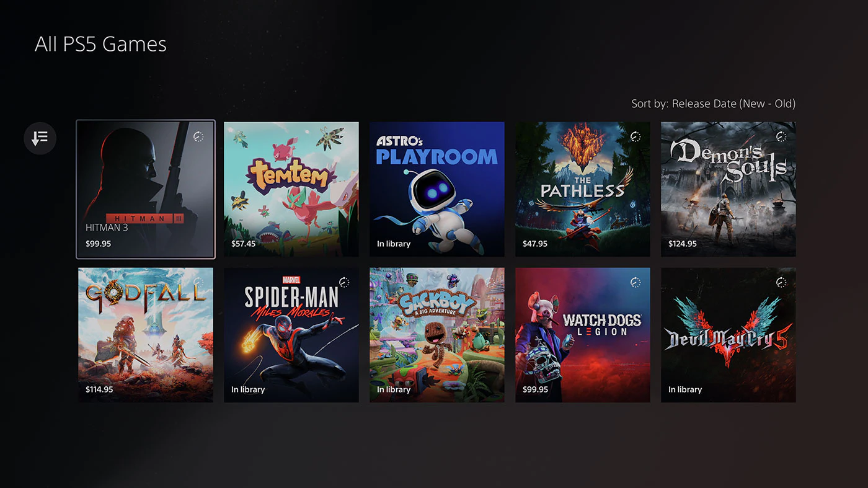Click Sort by: Release Date (New - Old) label
Screen dimensions: 868x488
713,104
